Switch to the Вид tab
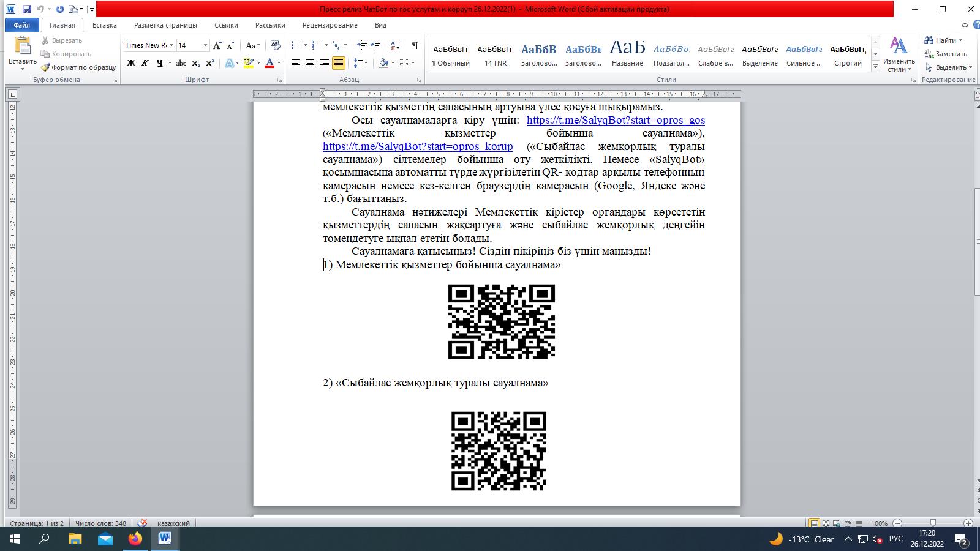Image resolution: width=980 pixels, height=551 pixels. (x=380, y=25)
